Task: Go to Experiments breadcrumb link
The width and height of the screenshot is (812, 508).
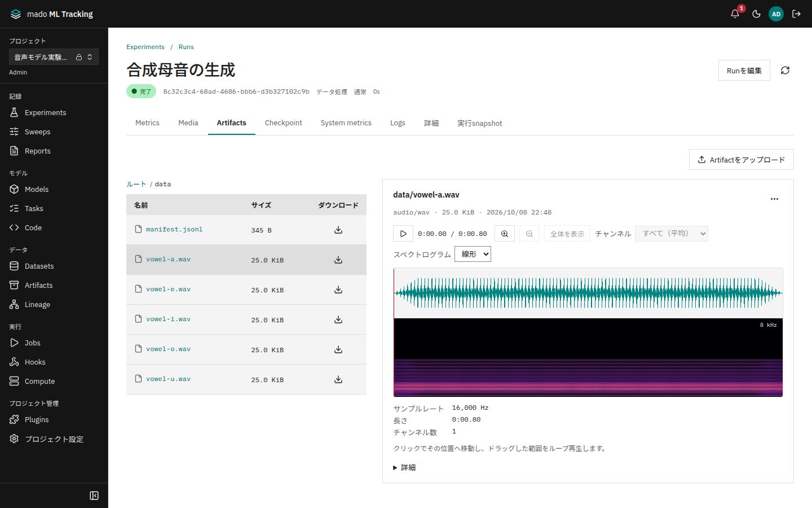Action: pos(145,47)
